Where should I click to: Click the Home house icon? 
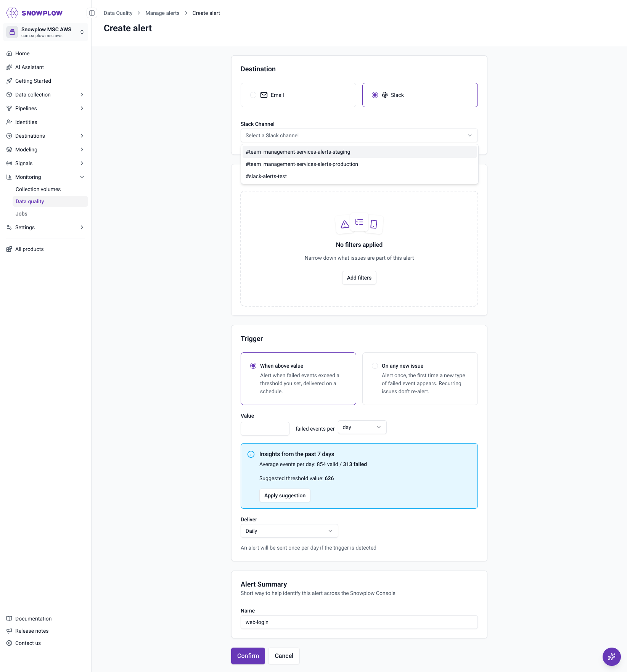tap(9, 53)
